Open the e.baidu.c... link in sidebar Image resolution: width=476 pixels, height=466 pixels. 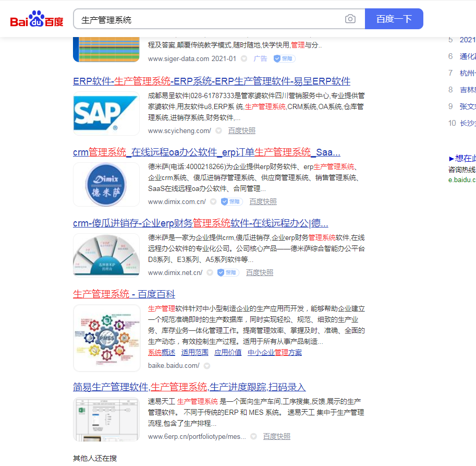pyautogui.click(x=462, y=180)
